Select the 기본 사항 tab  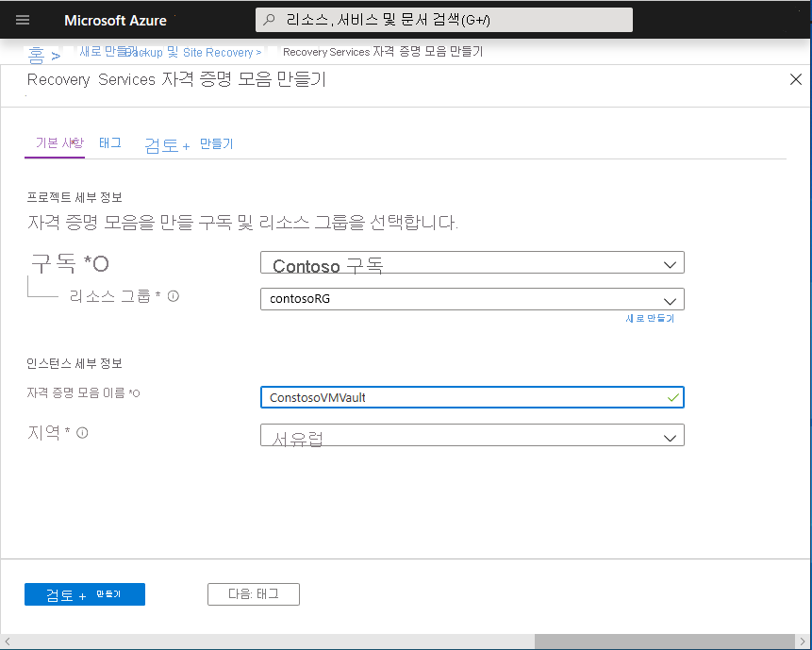click(x=58, y=143)
